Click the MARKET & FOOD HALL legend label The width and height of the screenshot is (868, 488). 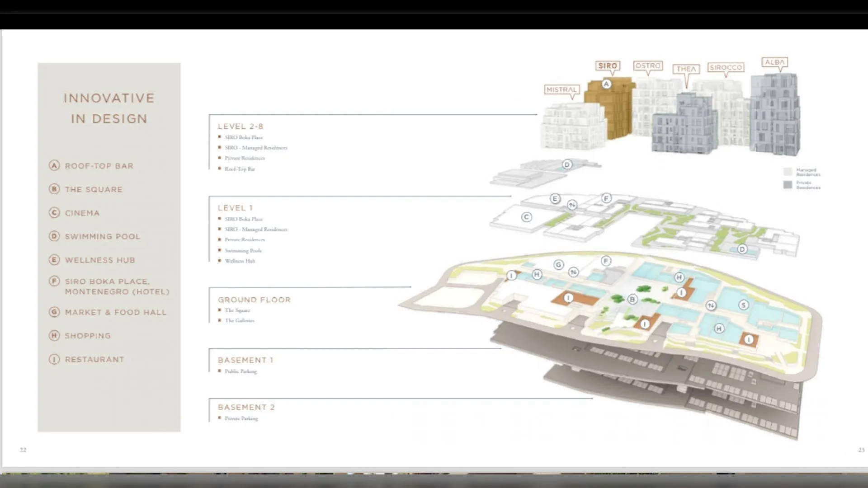(116, 312)
